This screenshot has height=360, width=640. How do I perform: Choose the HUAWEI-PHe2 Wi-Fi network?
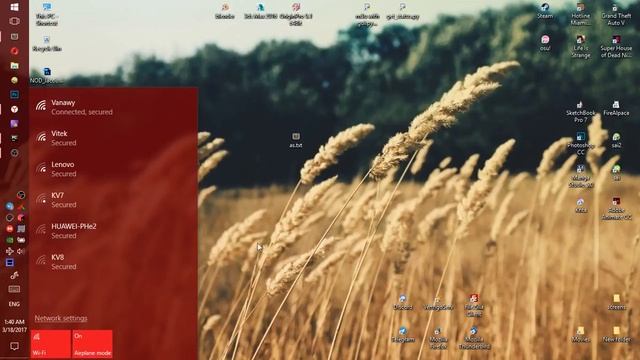tap(114, 231)
